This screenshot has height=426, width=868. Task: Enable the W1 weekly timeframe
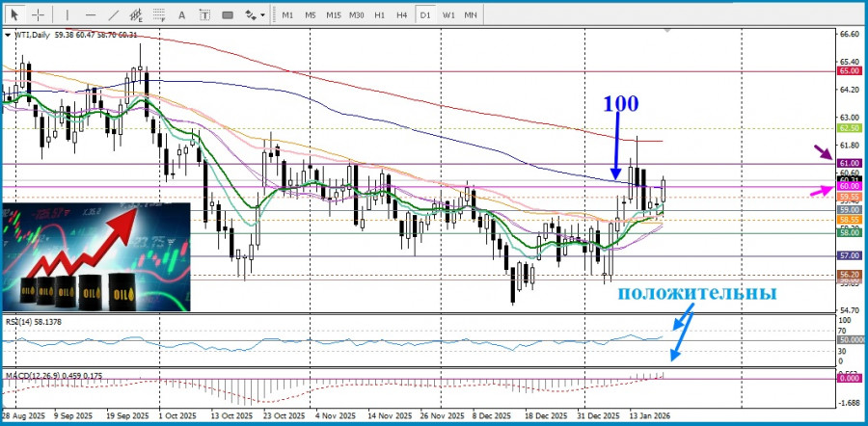[x=448, y=14]
